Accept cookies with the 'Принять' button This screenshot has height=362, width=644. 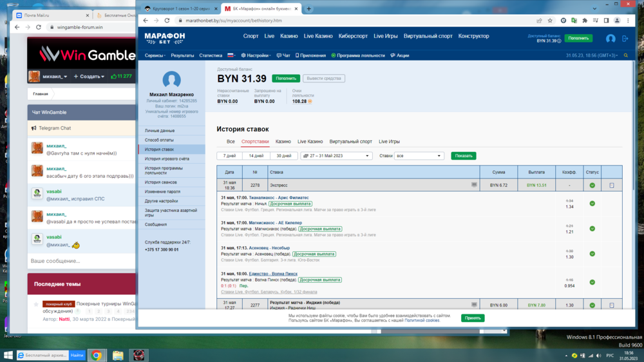point(473,318)
